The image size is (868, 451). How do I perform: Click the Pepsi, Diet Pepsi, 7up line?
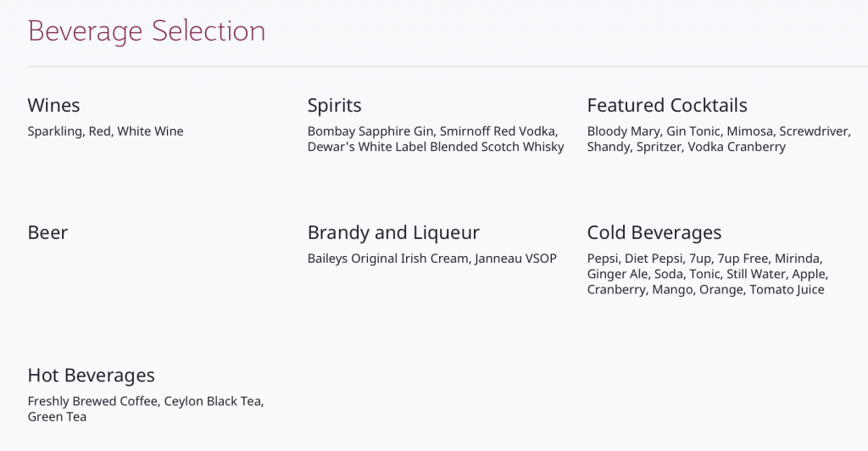coord(704,259)
